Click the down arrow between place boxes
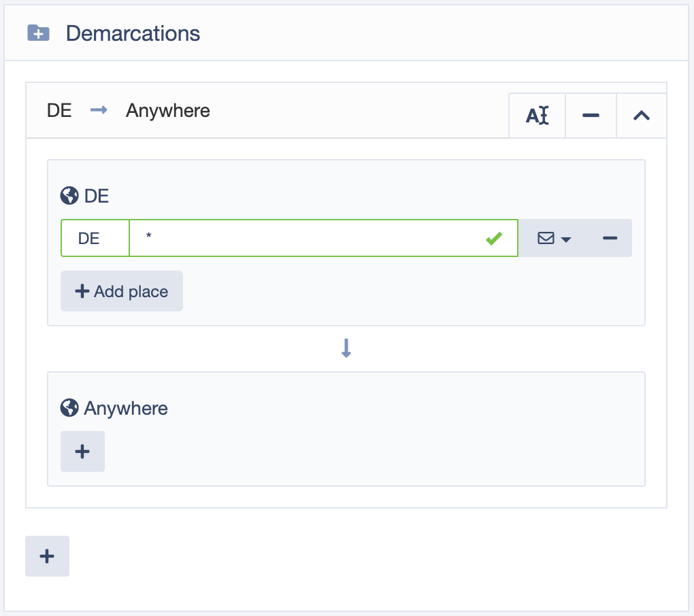Screen dimensions: 694x616 click(x=346, y=348)
